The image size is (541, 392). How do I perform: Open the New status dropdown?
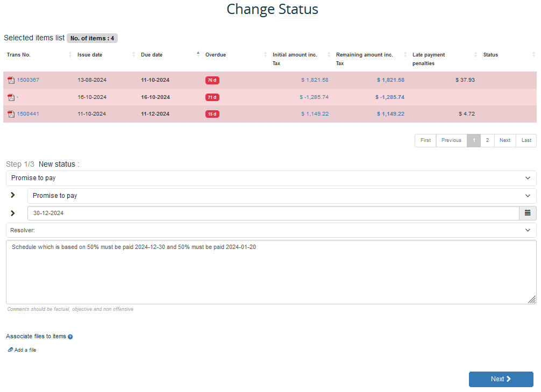[x=270, y=178]
